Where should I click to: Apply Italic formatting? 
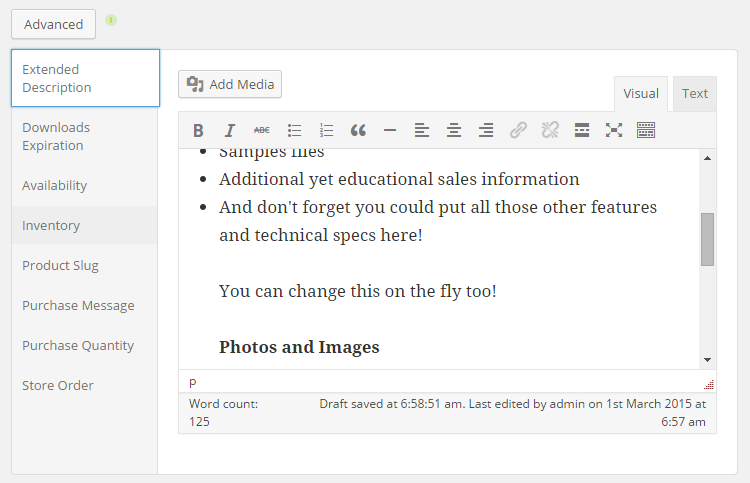point(230,130)
